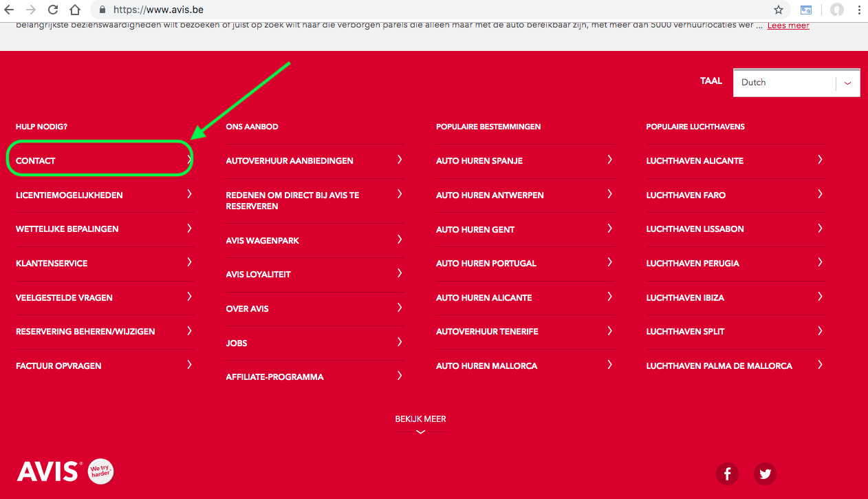Open Luchthaven Ibiza link
Viewport: 868px width, 499px height.
coord(685,297)
